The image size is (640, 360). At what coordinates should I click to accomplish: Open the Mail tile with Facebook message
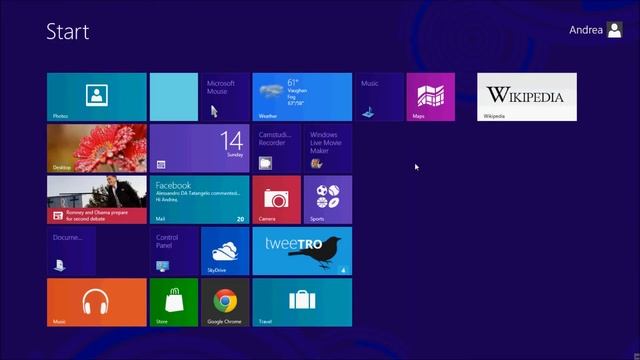tap(200, 200)
